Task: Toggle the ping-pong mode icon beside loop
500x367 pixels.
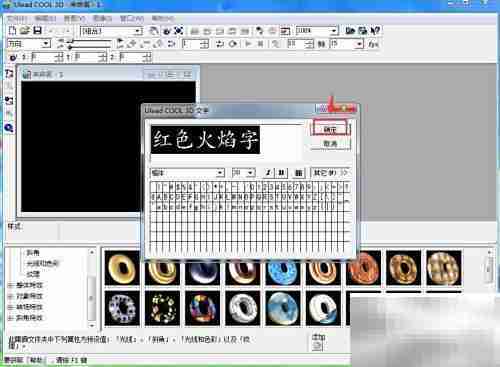Action: click(233, 44)
